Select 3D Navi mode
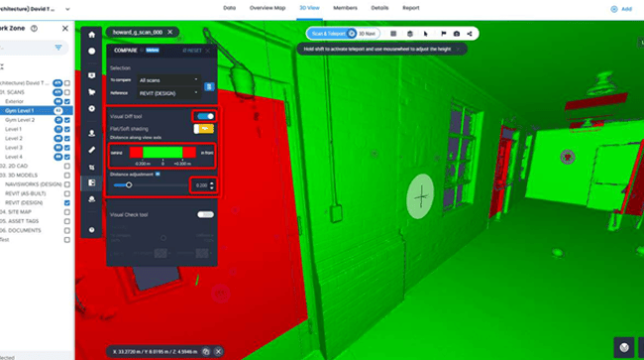 (x=367, y=34)
